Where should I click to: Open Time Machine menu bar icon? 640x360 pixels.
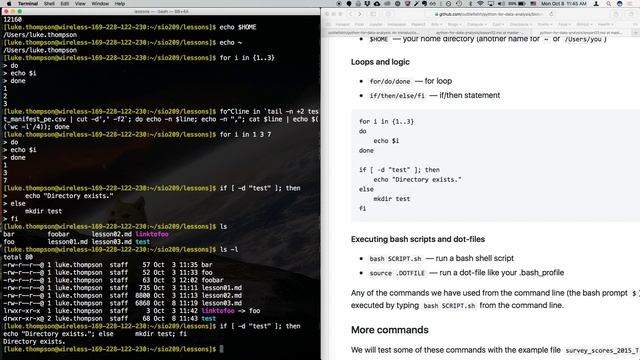[x=459, y=4]
